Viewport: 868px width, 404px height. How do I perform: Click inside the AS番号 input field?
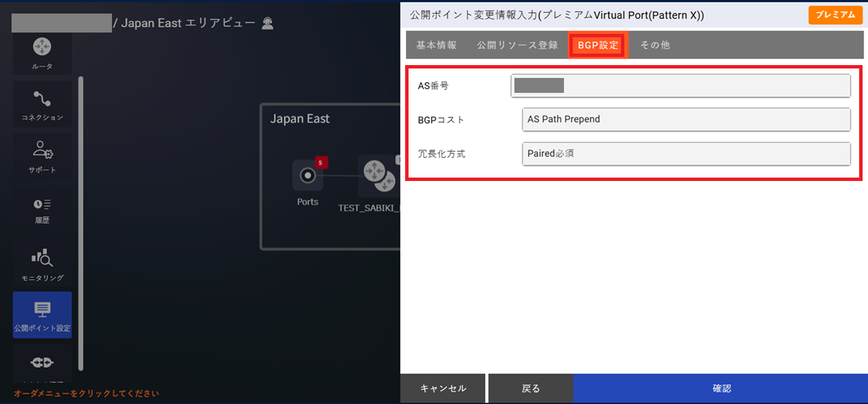pos(681,85)
